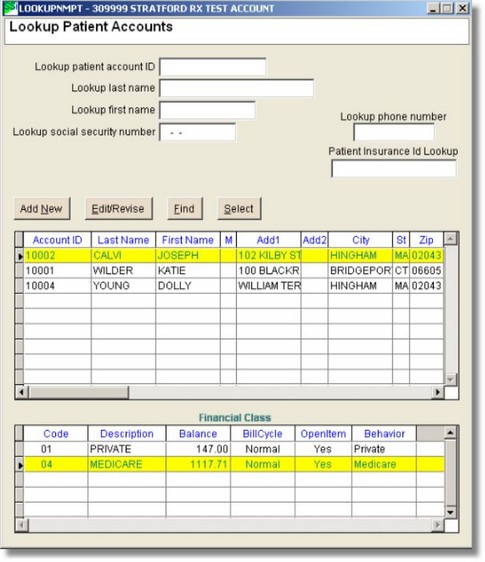The image size is (485, 562).
Task: Focus the Patient Insurance Id Lookup field
Action: click(x=394, y=168)
